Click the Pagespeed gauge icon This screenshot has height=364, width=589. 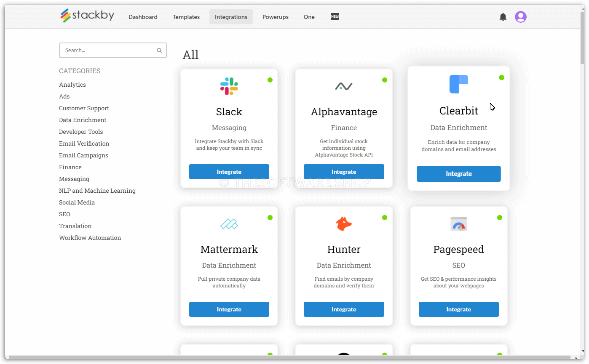pyautogui.click(x=459, y=224)
